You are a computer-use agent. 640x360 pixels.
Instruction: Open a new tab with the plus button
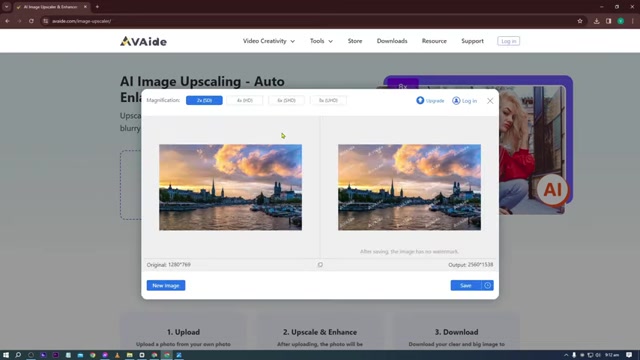(97, 7)
